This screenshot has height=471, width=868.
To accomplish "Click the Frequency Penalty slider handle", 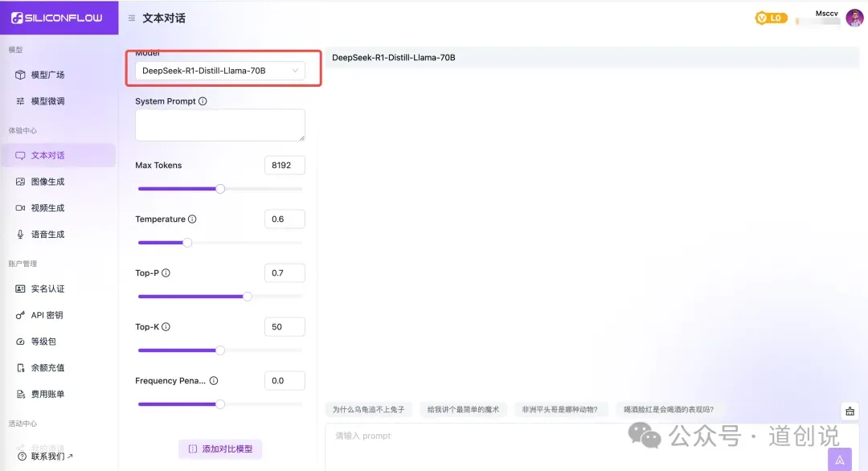I will [220, 404].
